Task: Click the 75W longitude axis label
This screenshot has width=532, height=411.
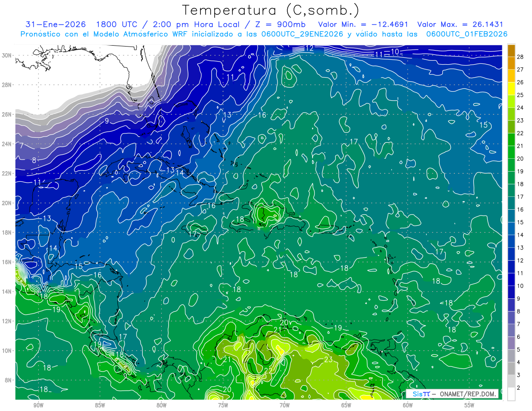Action: (223, 405)
